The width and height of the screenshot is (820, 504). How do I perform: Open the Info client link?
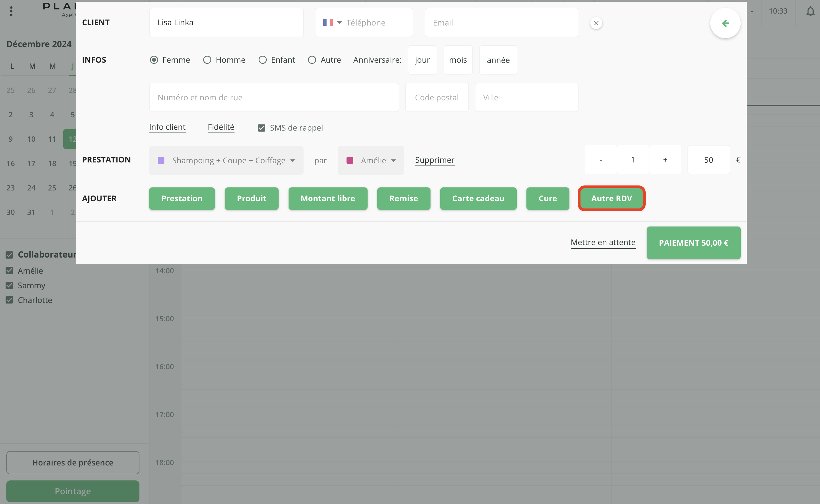(x=167, y=127)
